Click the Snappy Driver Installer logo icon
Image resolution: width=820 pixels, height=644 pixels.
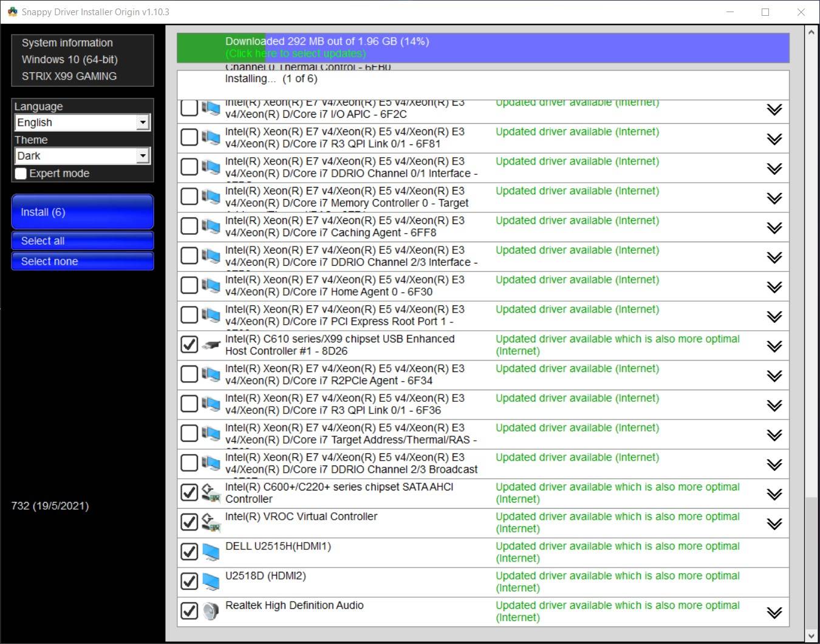tap(12, 12)
